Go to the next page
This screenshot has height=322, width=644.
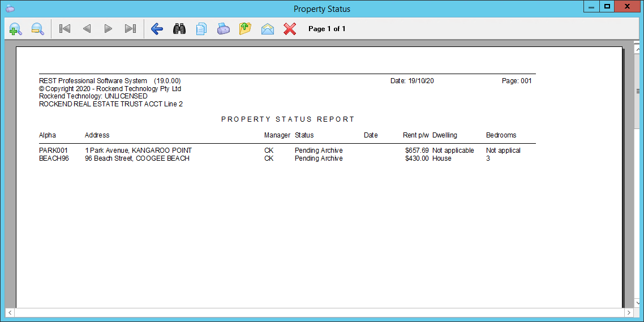[x=109, y=29]
